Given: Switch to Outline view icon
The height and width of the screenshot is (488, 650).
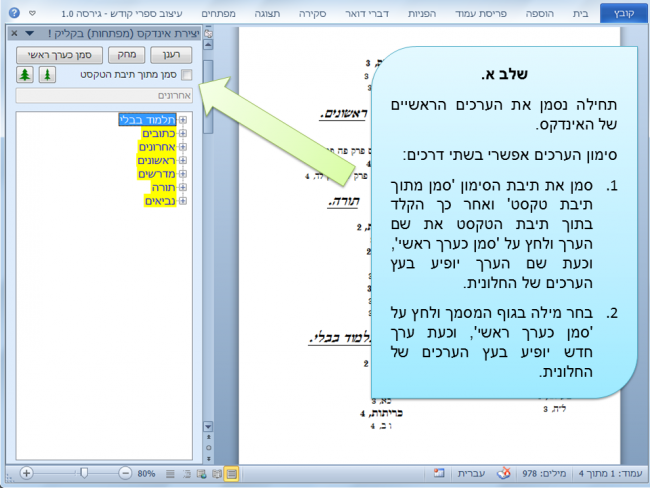Looking at the screenshot, I should click(187, 473).
